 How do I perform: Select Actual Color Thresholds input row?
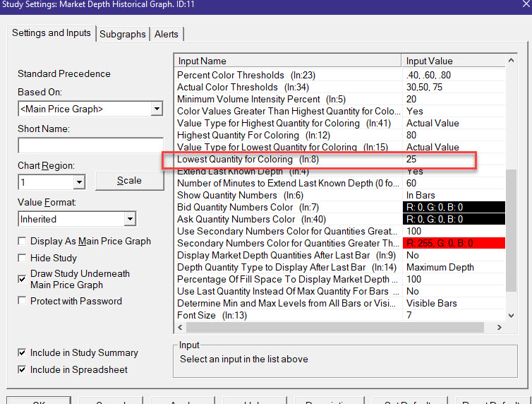point(340,88)
